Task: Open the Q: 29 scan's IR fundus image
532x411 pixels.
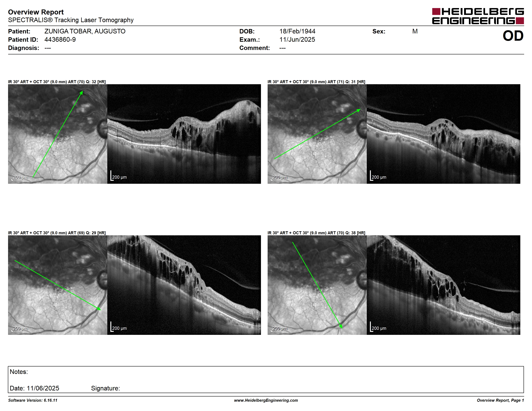Action: (x=57, y=285)
